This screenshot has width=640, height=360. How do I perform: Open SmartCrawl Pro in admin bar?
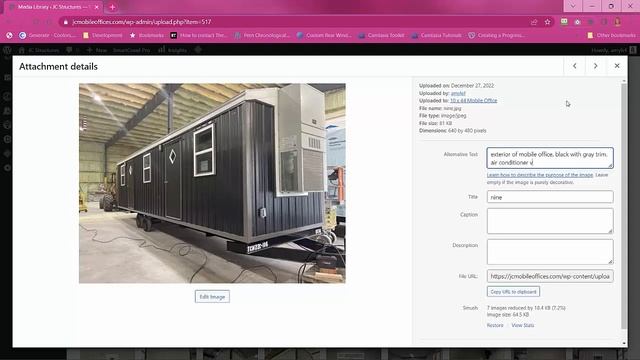coord(131,50)
